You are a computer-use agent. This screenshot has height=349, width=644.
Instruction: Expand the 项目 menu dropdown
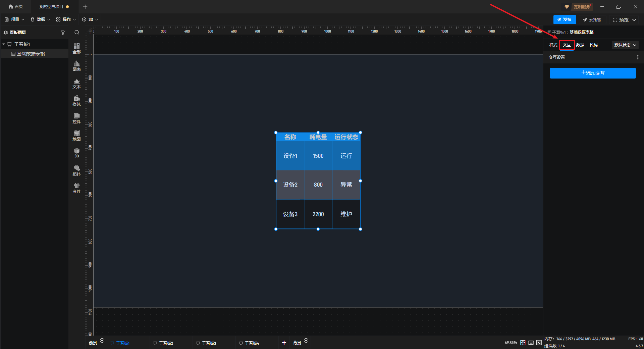[15, 19]
